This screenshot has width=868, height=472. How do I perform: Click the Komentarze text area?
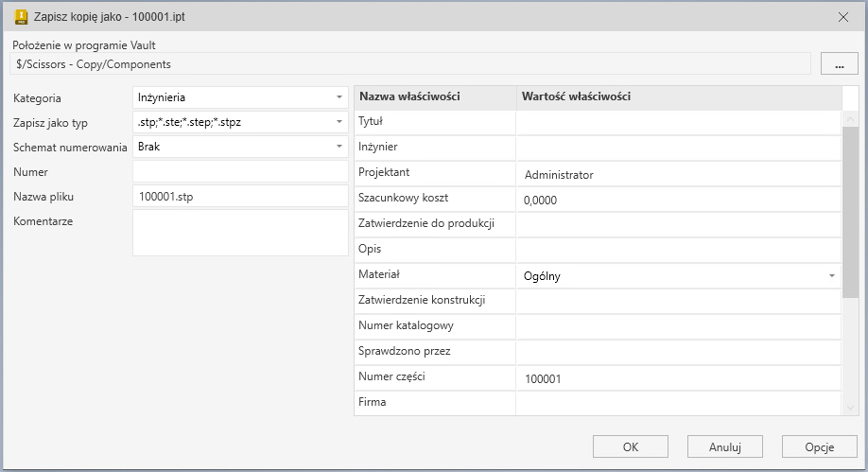(x=240, y=232)
